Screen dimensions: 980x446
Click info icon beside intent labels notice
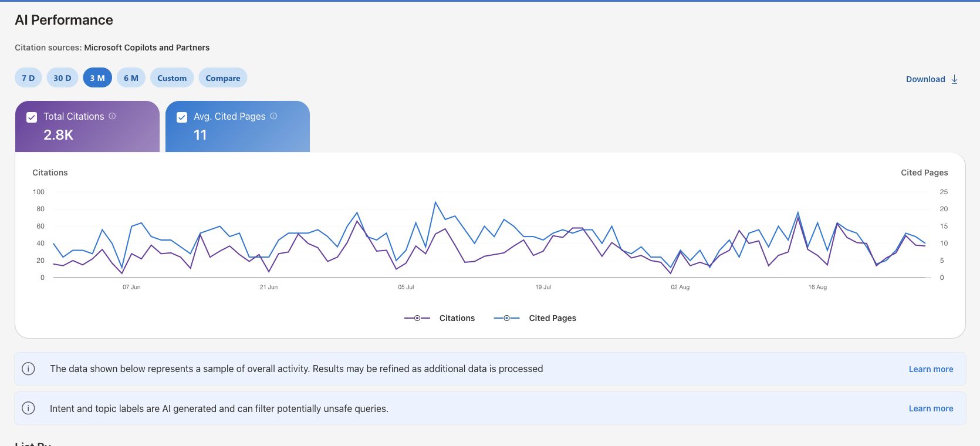[x=28, y=408]
